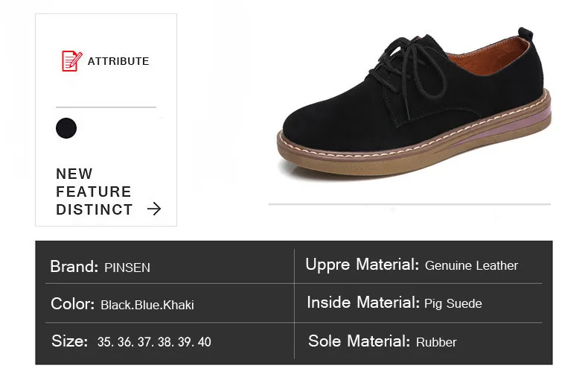
Task: Select the black color swatch
Action: tap(66, 128)
